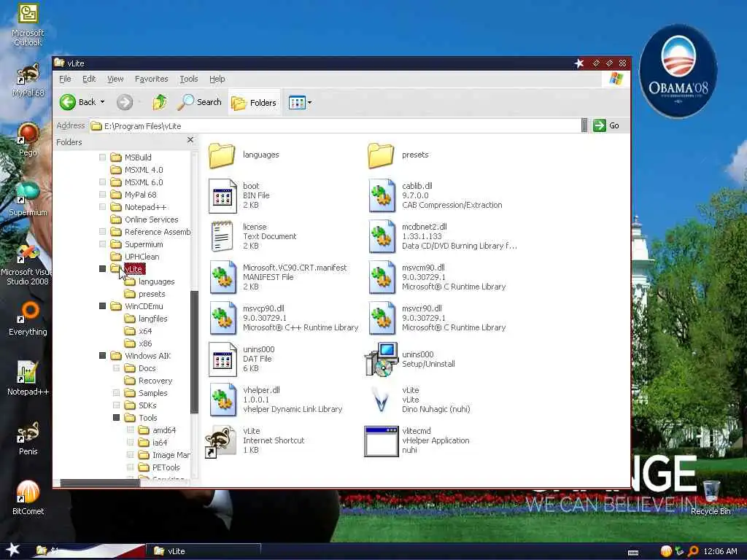The height and width of the screenshot is (560, 747).
Task: Select the msvcp90.dll file icon
Action: tap(222, 318)
